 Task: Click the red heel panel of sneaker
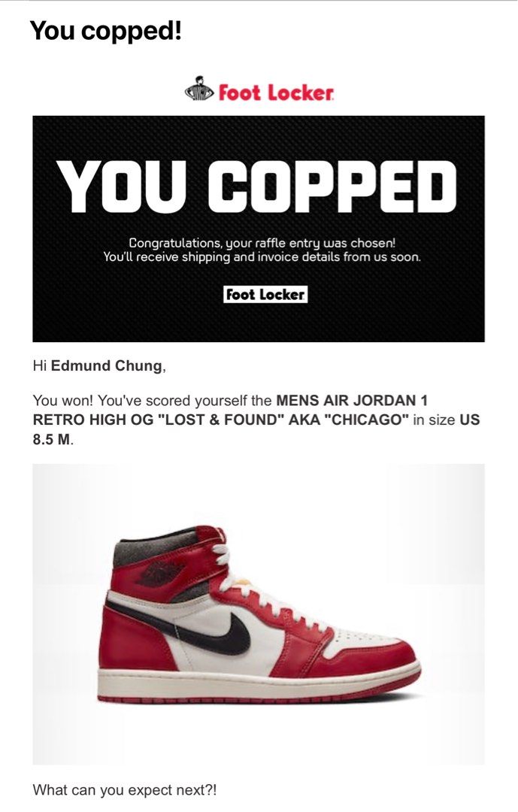134,642
